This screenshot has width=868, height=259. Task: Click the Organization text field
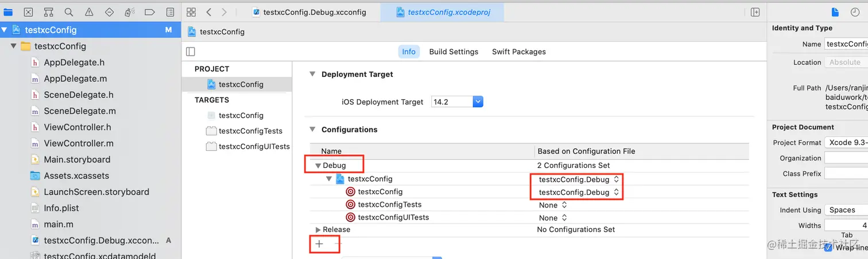coord(846,158)
